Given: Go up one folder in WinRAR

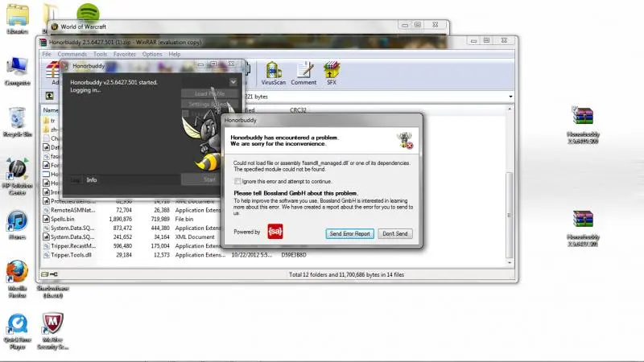Looking at the screenshot, I should point(49,96).
